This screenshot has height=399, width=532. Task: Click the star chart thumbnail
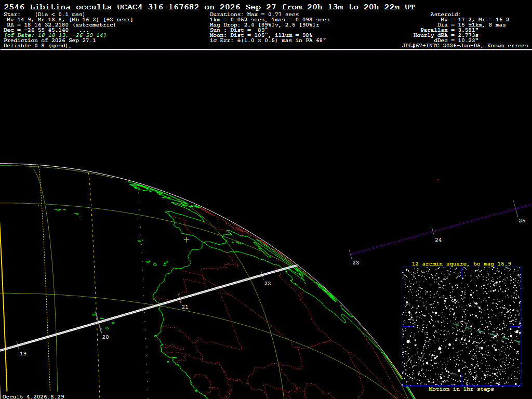pyautogui.click(x=461, y=326)
